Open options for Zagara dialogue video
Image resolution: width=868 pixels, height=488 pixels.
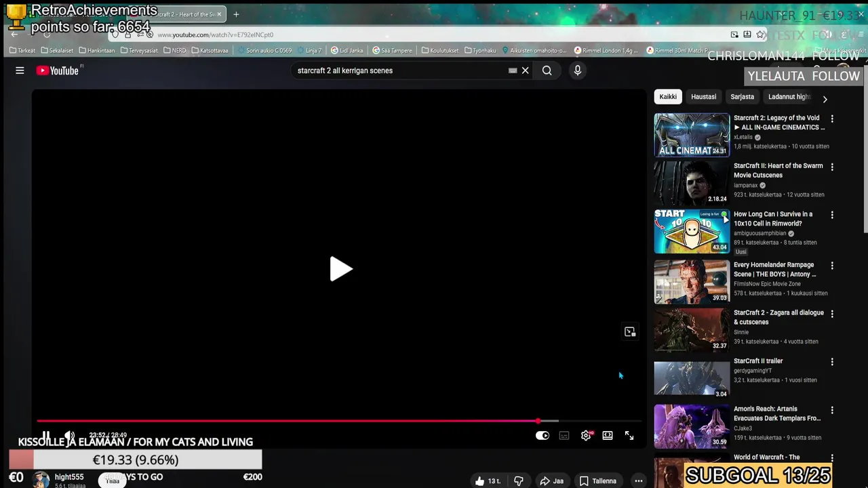tap(832, 314)
